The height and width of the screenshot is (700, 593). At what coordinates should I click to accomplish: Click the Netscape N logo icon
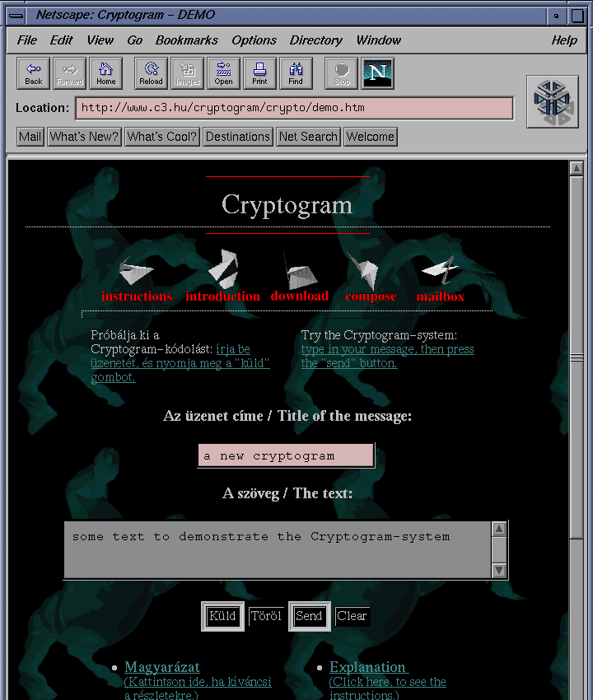(x=377, y=72)
